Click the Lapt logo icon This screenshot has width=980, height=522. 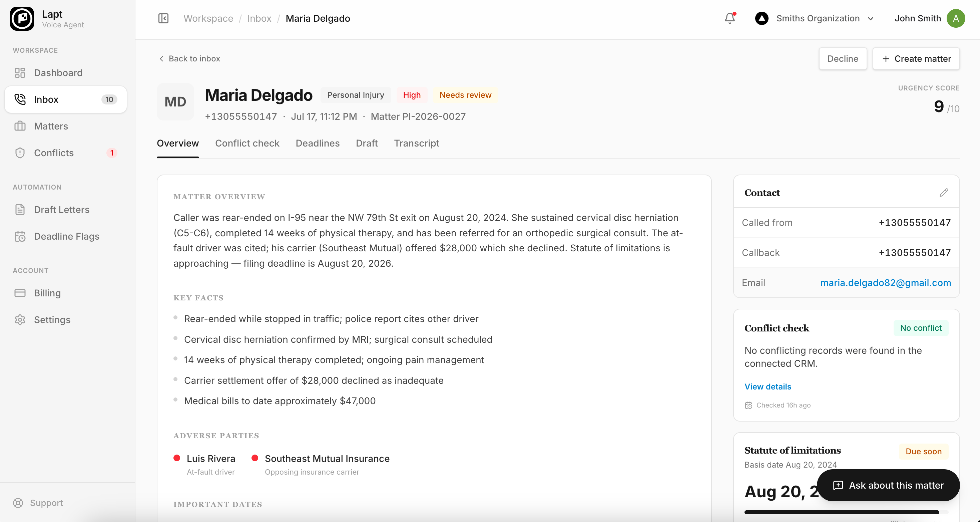pyautogui.click(x=22, y=19)
